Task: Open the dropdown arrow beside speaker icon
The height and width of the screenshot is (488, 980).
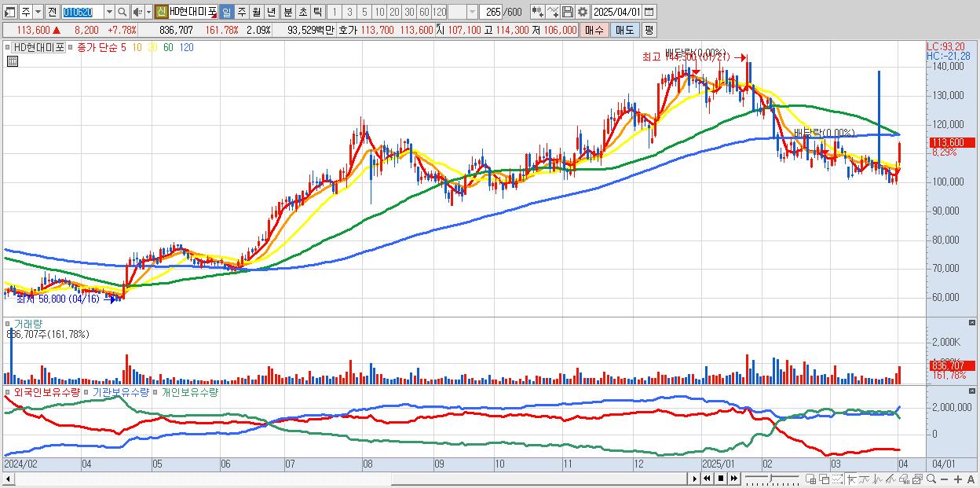Action: tap(148, 12)
